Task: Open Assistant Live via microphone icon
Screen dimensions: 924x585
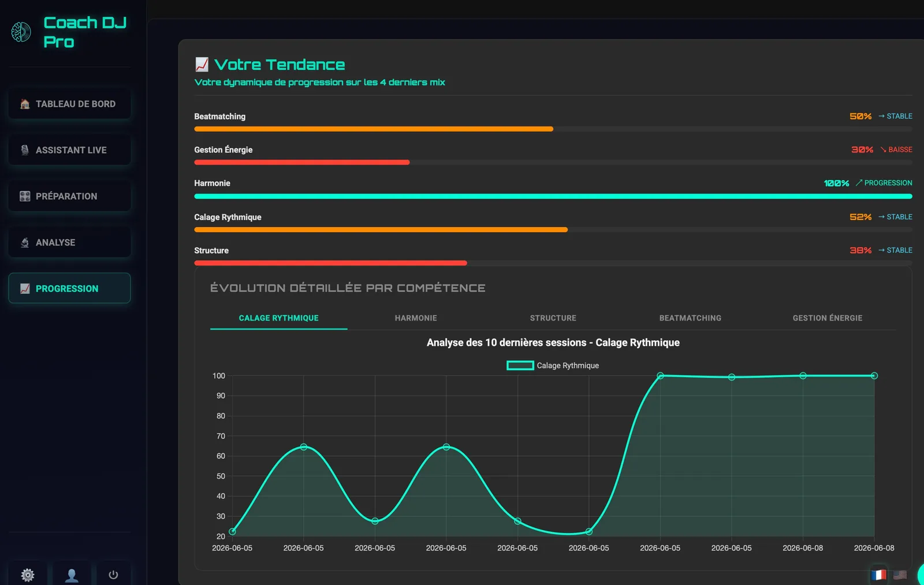Action: click(x=25, y=150)
